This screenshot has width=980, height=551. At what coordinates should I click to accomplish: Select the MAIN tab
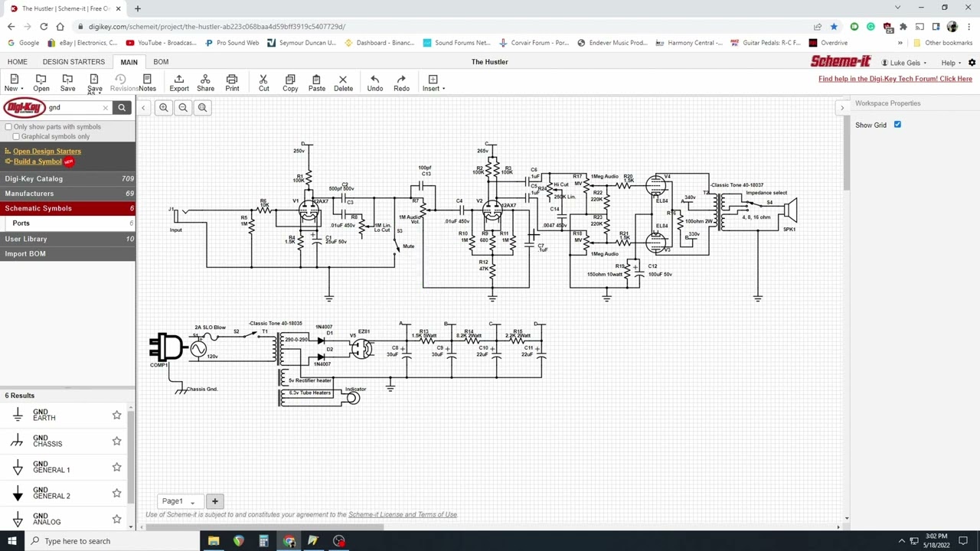pos(129,62)
